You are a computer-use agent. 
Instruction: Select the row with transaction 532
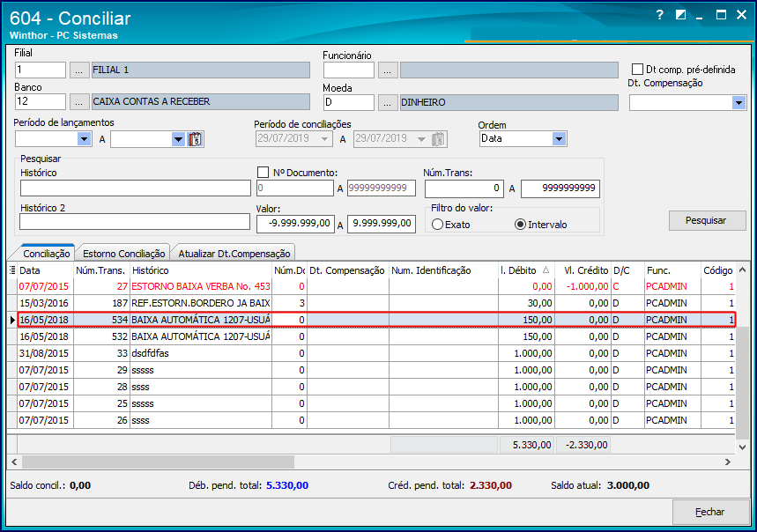click(x=376, y=336)
